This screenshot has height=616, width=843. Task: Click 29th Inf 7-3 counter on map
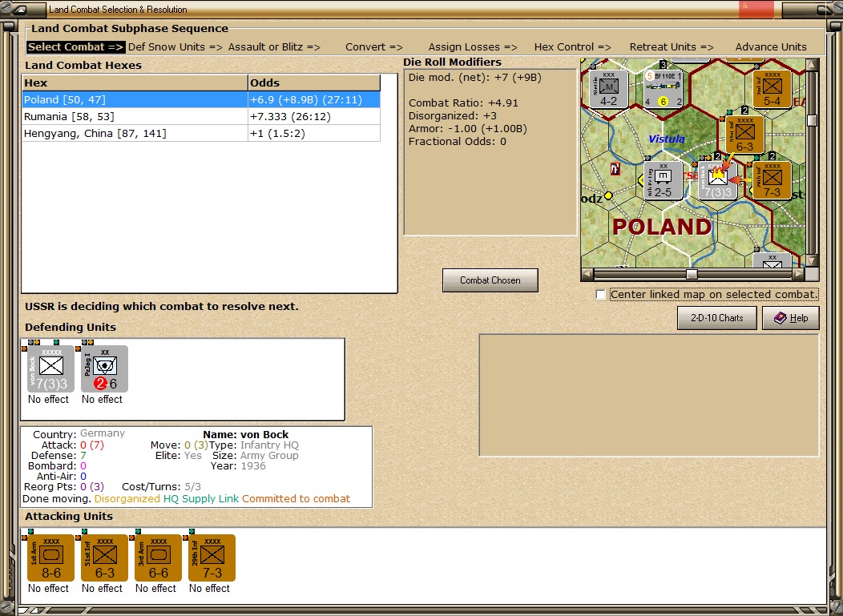tap(772, 180)
